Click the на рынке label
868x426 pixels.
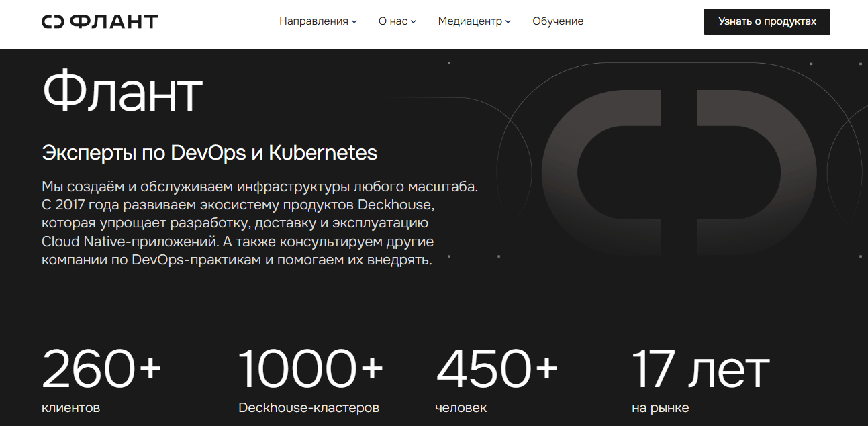click(x=660, y=407)
